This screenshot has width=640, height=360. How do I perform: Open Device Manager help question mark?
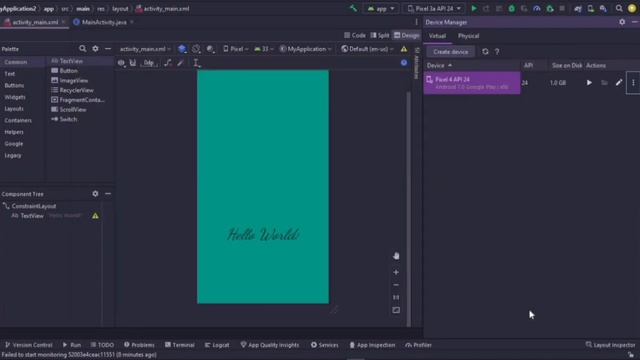[497, 52]
